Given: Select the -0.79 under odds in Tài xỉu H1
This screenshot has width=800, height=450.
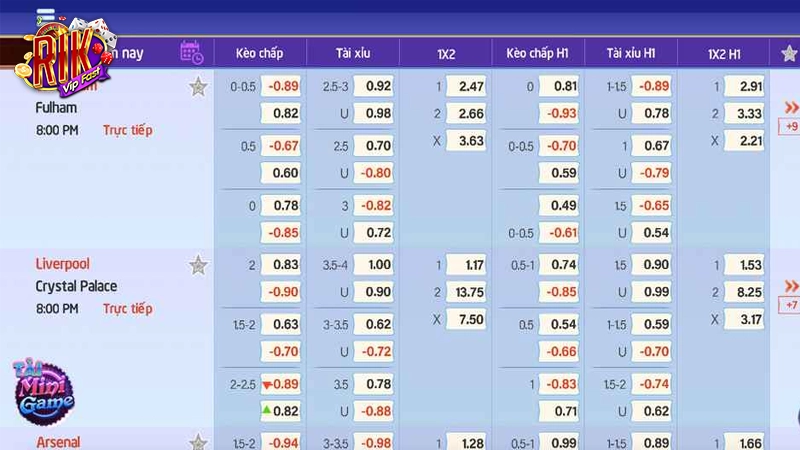Looking at the screenshot, I should tap(652, 172).
